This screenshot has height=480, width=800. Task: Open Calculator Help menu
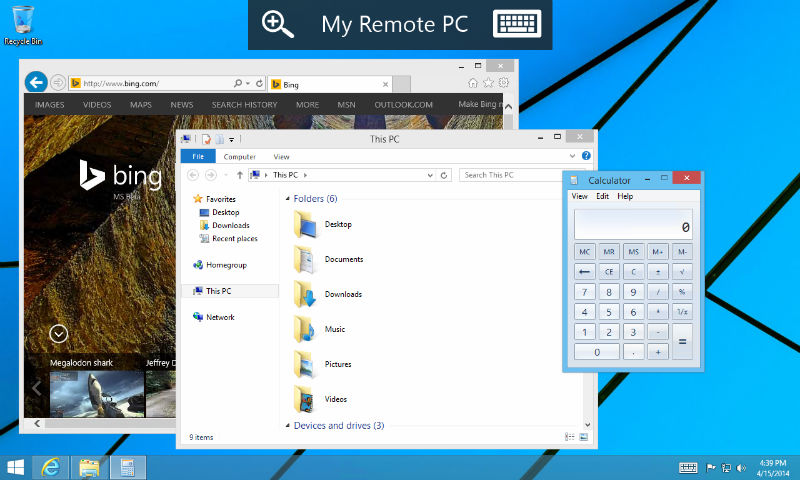tap(625, 196)
